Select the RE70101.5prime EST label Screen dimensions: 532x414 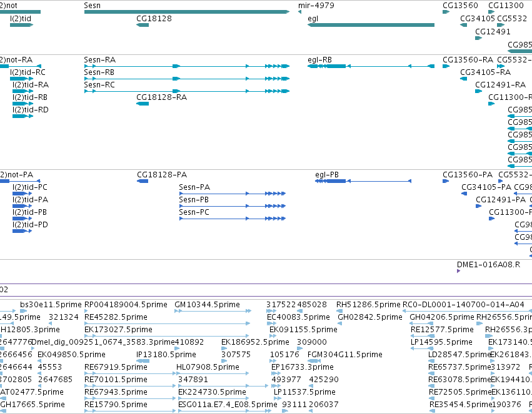(116, 380)
